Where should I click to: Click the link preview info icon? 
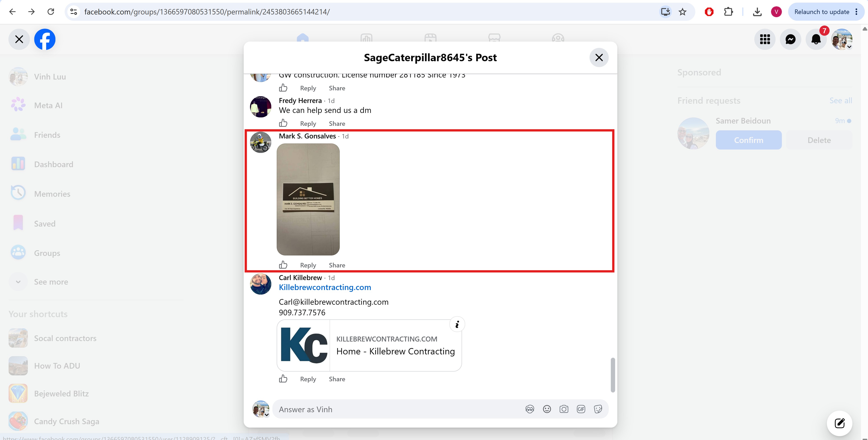[457, 325]
